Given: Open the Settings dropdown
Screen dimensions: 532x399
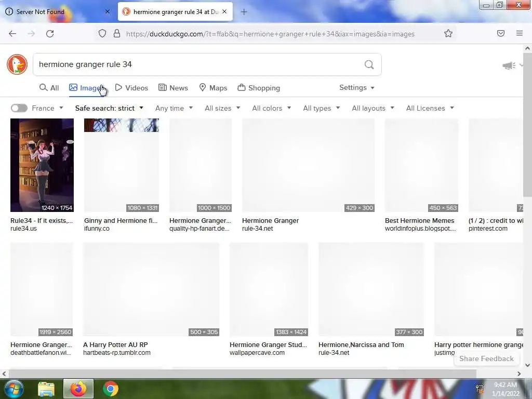Looking at the screenshot, I should click(356, 87).
